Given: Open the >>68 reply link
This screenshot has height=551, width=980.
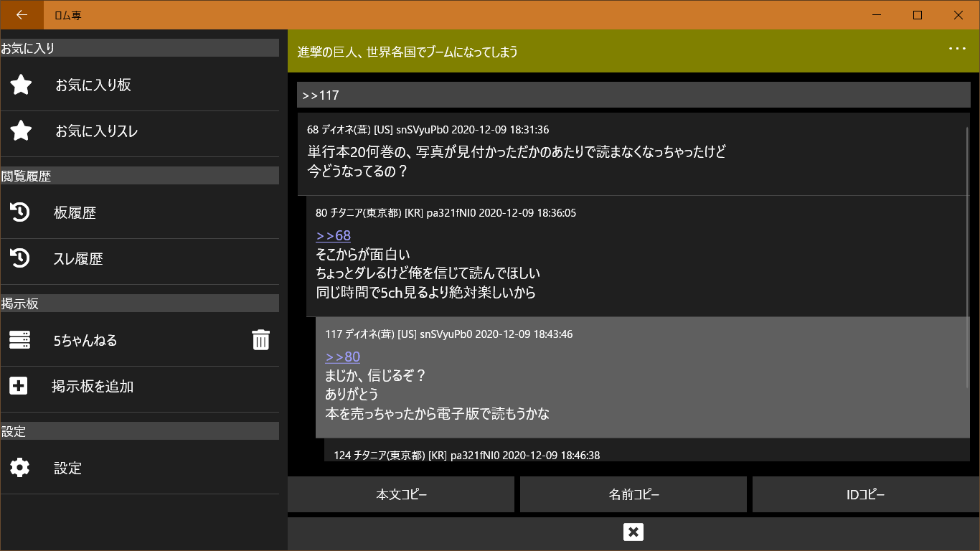Looking at the screenshot, I should pyautogui.click(x=333, y=235).
